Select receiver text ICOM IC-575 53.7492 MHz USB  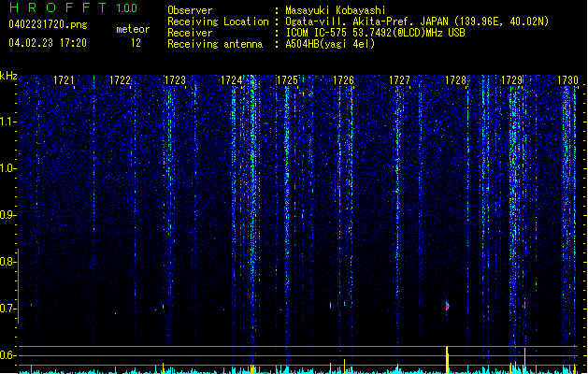point(376,33)
